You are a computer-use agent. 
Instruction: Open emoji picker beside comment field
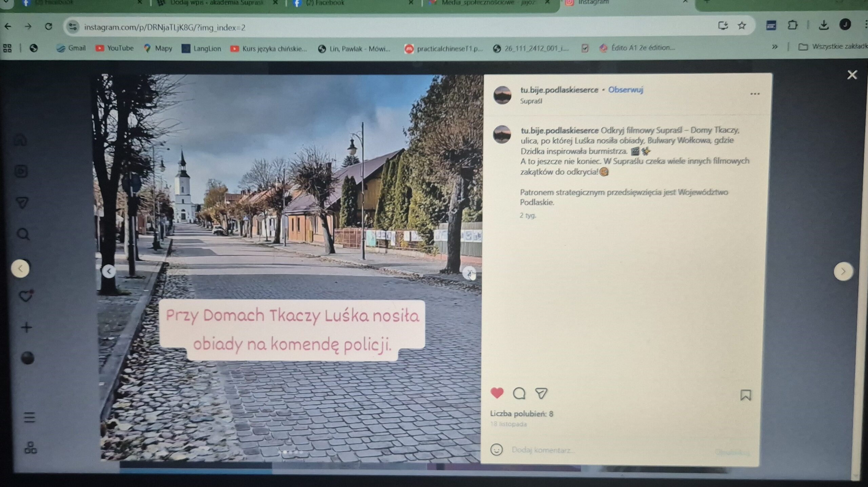[x=496, y=450]
